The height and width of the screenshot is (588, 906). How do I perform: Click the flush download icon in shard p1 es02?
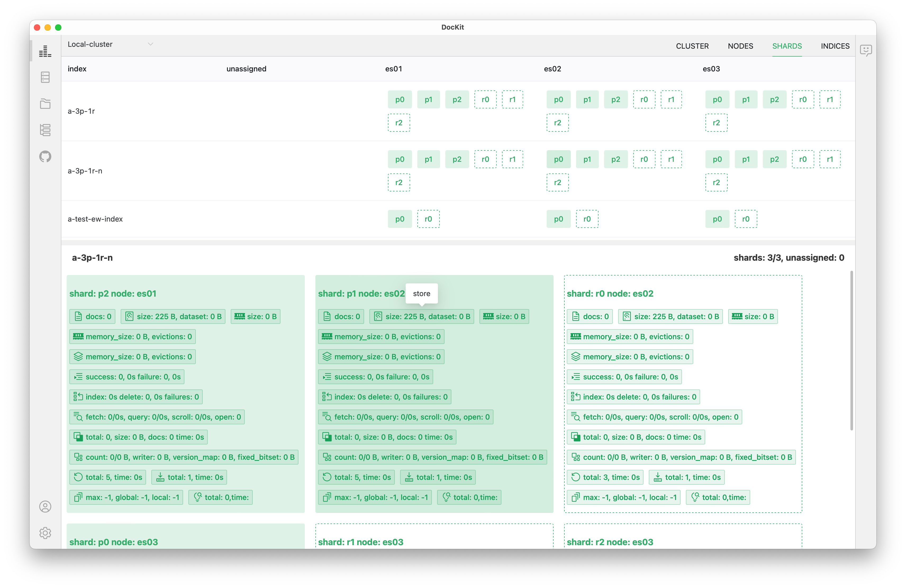[x=409, y=477]
